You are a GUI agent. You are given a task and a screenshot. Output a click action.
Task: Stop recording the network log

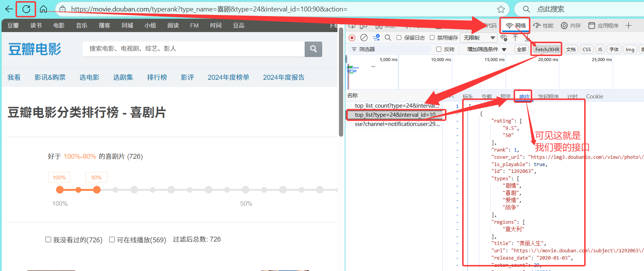click(352, 37)
